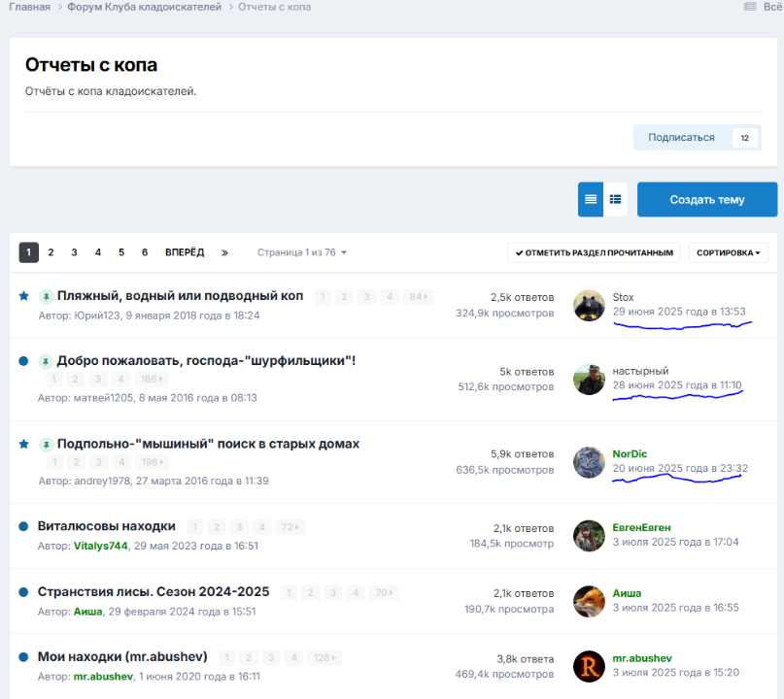Screen dimensions: 784x699
Task: Open topic Мои находки (mr.abushev)
Action: [x=122, y=657]
